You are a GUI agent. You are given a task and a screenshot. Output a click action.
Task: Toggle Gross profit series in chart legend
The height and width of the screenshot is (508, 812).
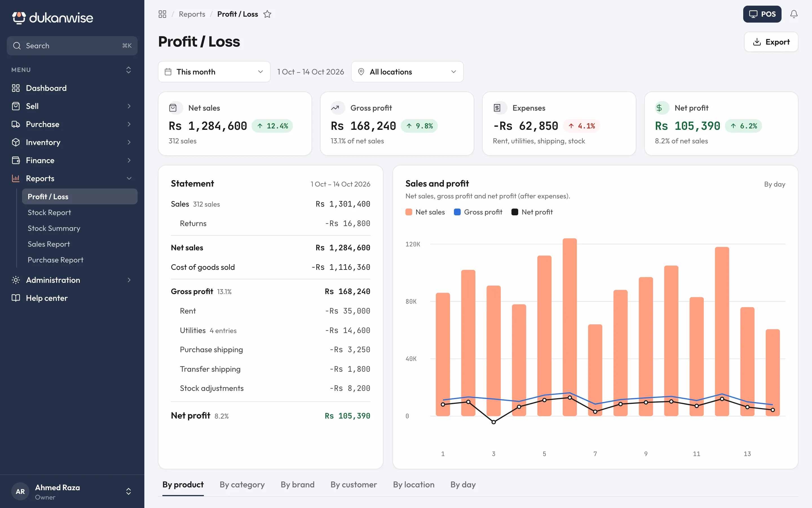coord(478,212)
